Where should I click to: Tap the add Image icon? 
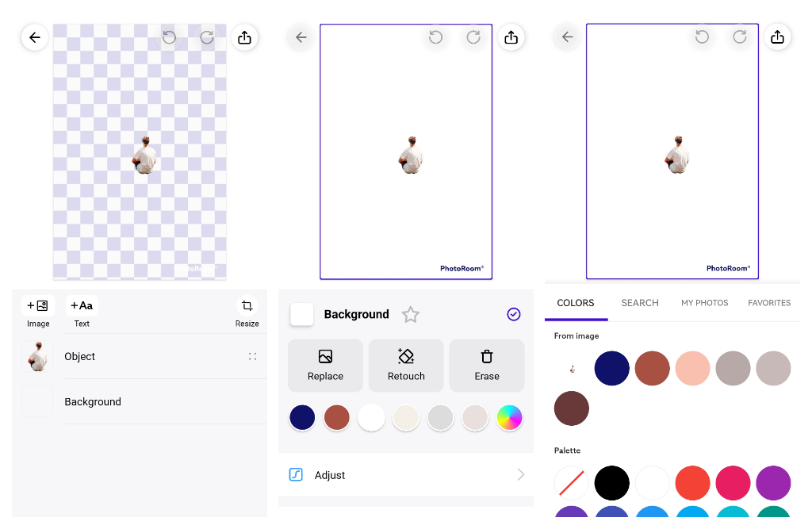[38, 306]
